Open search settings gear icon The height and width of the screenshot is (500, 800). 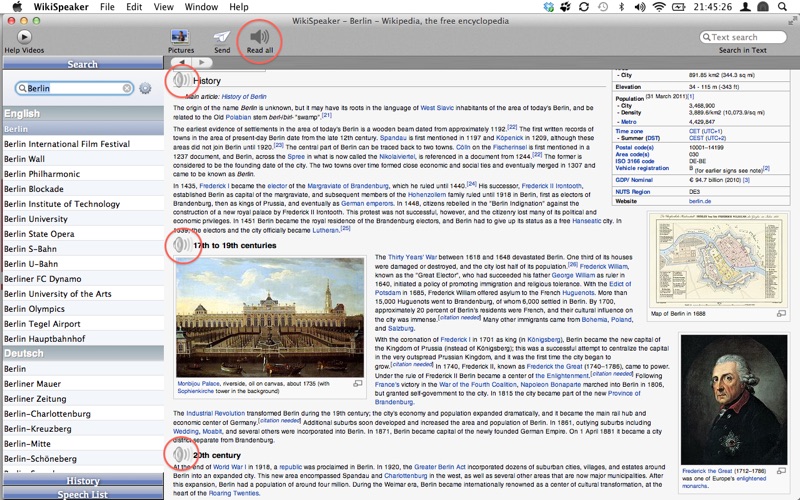point(146,89)
